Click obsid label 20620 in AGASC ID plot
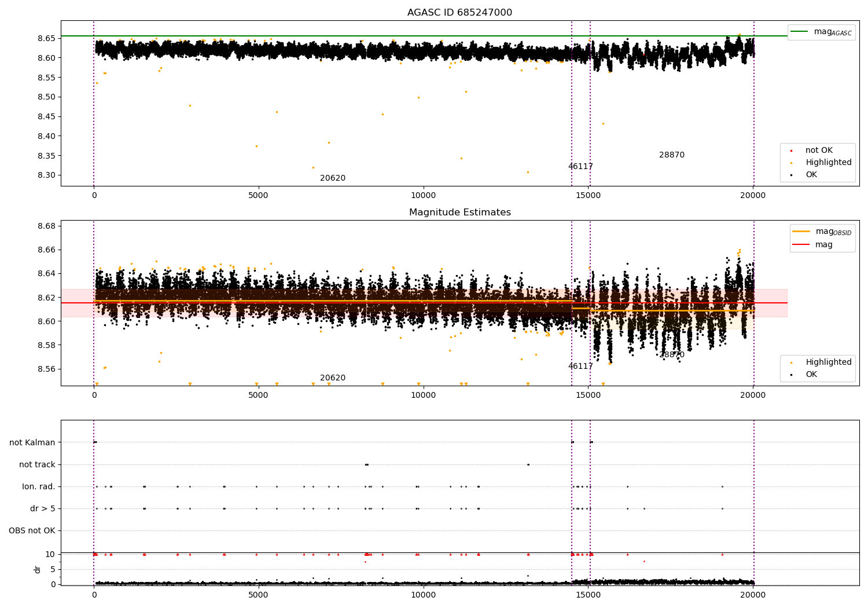This screenshot has height=608, width=868. (x=333, y=178)
